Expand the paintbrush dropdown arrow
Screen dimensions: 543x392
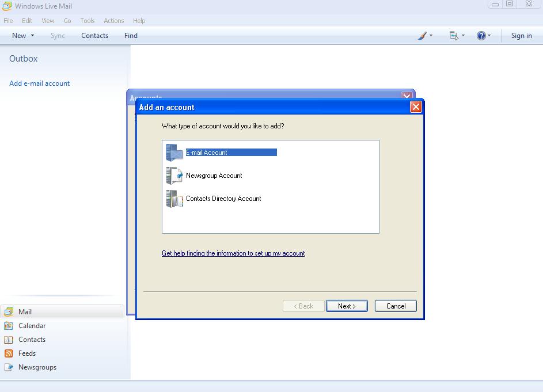[431, 35]
